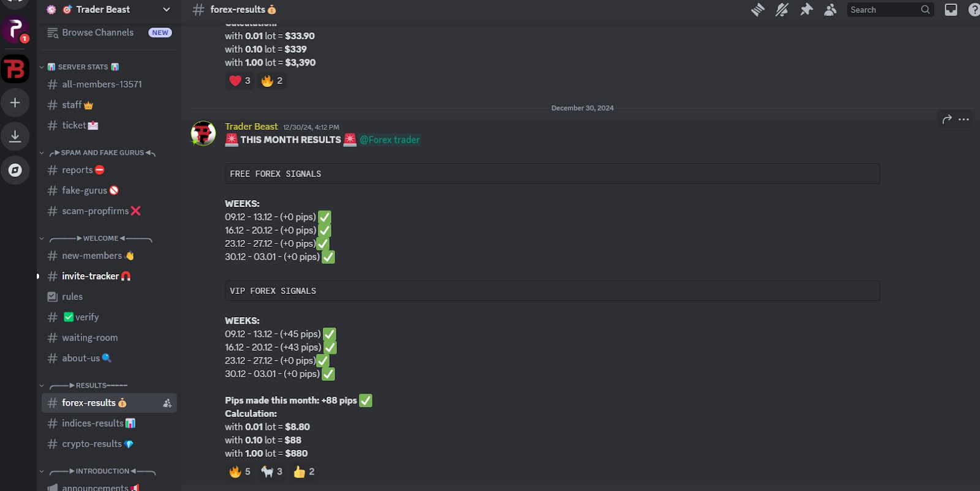Open reports channel
Image resolution: width=980 pixels, height=491 pixels.
coord(109,170)
